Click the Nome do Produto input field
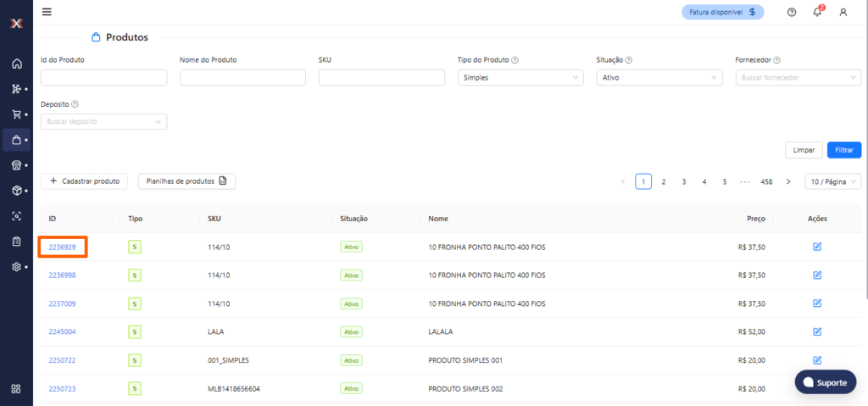The image size is (868, 406). [242, 77]
